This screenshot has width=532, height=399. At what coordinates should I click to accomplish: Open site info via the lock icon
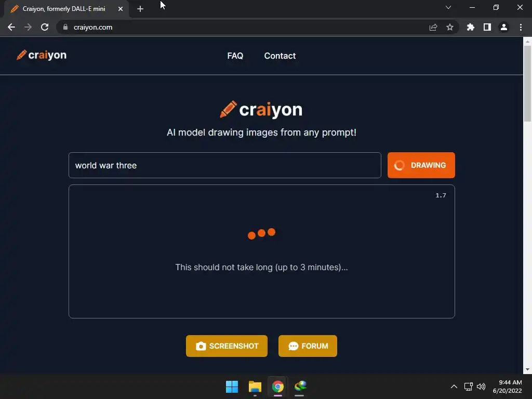pos(65,27)
